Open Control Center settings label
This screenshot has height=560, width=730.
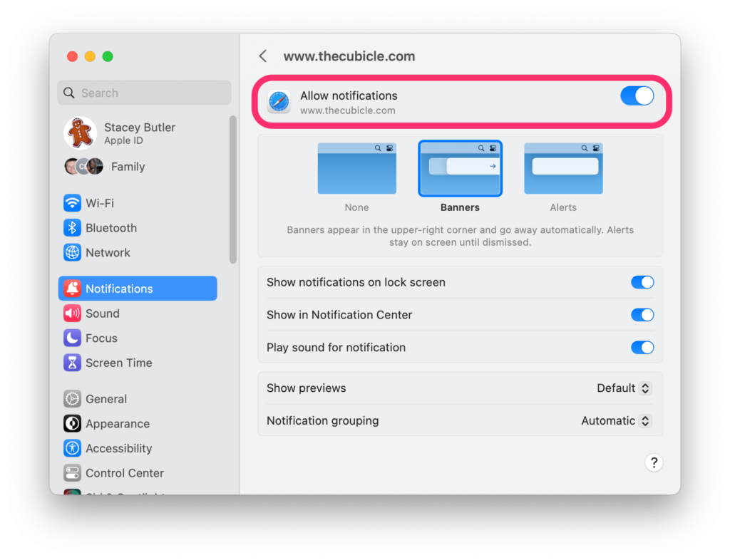coord(125,473)
